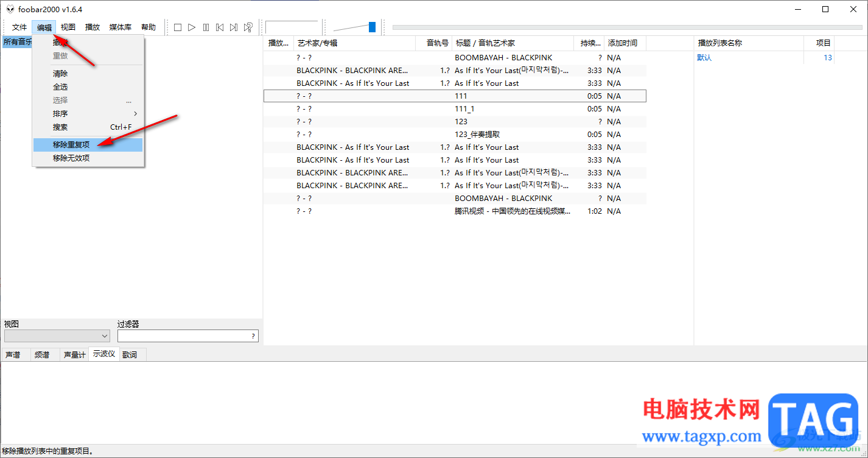
Task: Click 播放列表名称 column header
Action: [749, 43]
